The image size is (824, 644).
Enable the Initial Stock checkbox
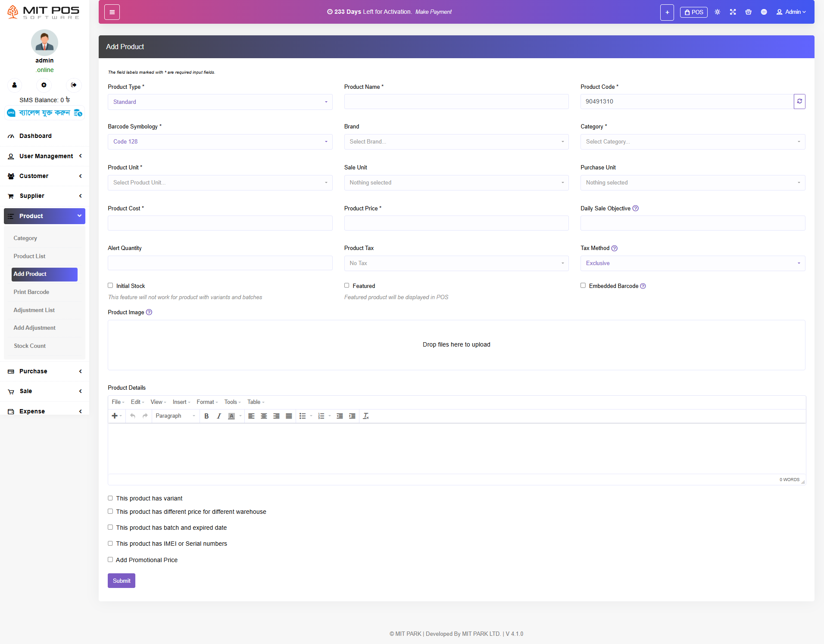tap(110, 285)
